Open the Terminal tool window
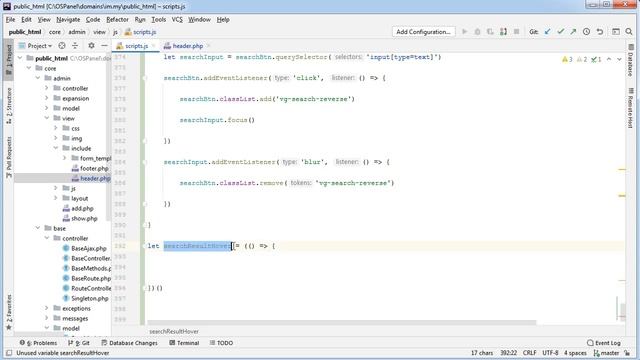This screenshot has height=360, width=640. click(x=184, y=343)
